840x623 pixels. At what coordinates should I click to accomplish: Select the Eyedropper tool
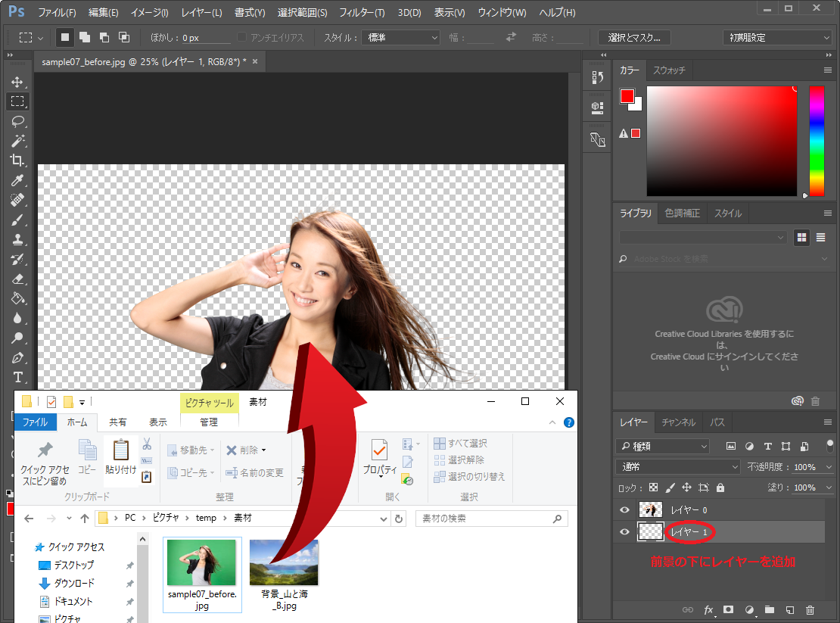tap(17, 180)
